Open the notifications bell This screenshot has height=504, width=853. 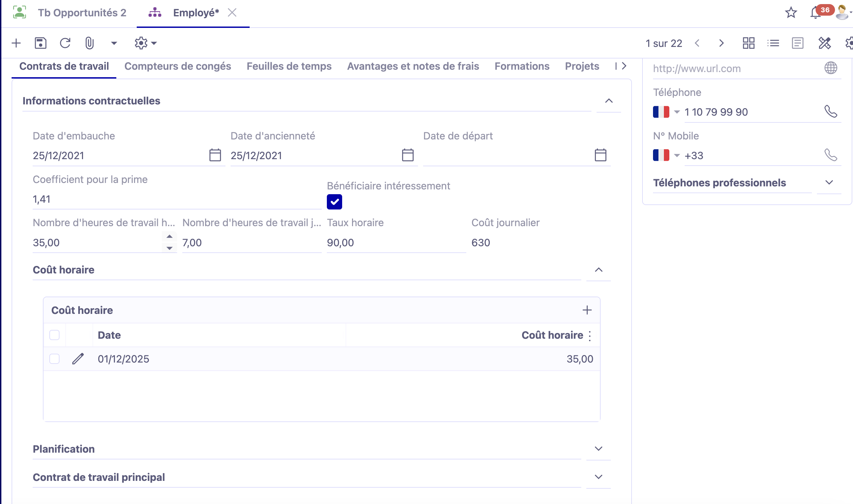click(816, 13)
